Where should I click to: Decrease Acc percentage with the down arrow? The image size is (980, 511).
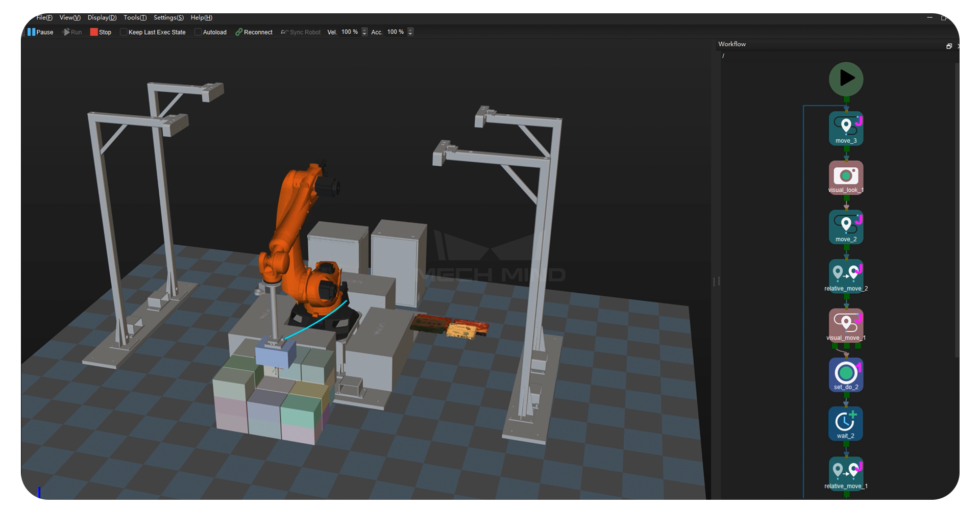click(410, 34)
